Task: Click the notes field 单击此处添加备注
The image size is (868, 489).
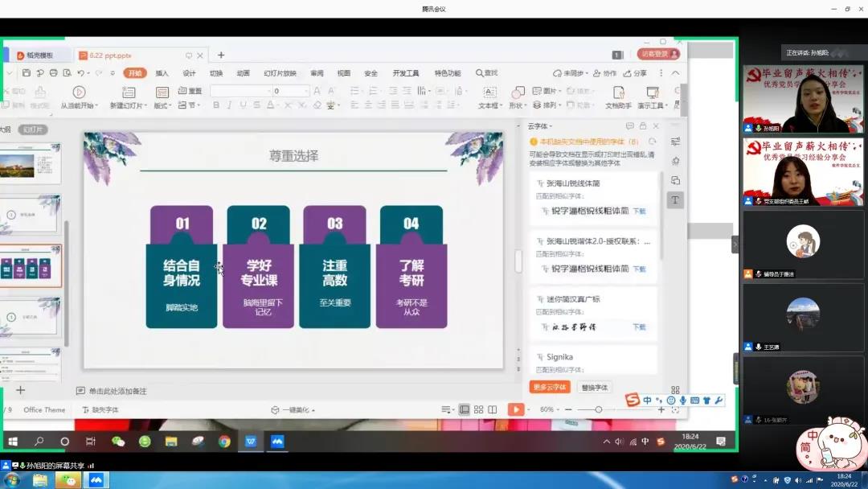Action: tap(117, 391)
